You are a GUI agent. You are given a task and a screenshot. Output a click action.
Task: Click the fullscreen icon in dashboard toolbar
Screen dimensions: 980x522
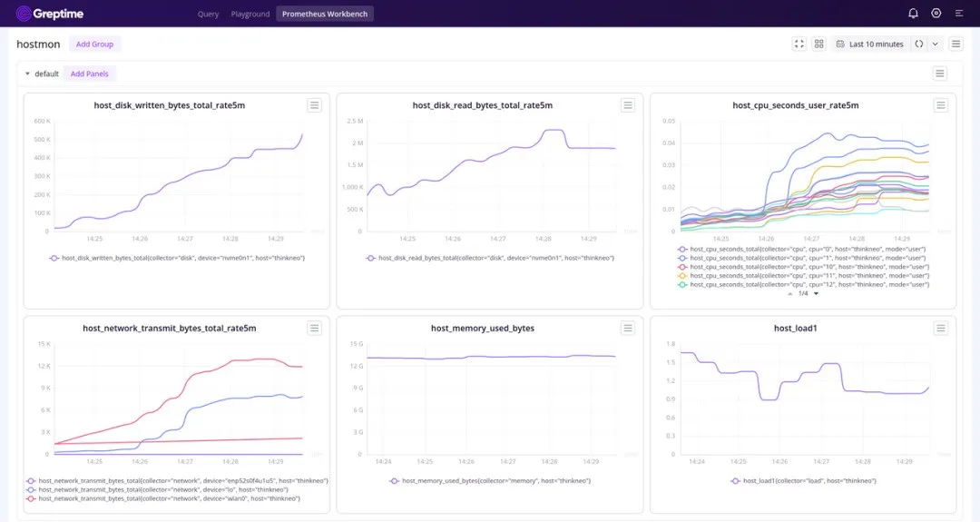pyautogui.click(x=799, y=44)
